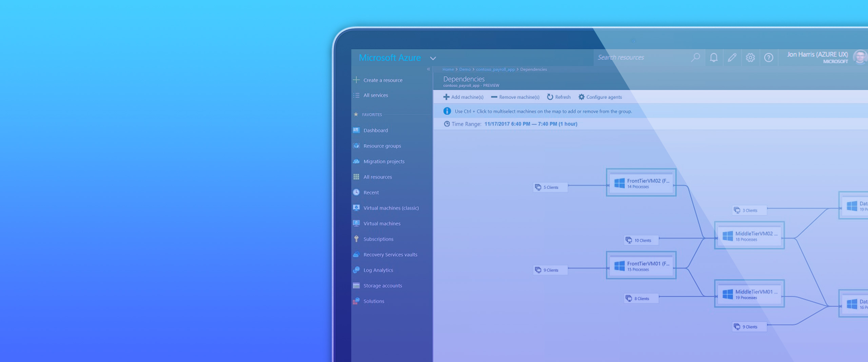Image resolution: width=868 pixels, height=362 pixels.
Task: Open the Virtual machines label in sidebar
Action: pos(382,223)
